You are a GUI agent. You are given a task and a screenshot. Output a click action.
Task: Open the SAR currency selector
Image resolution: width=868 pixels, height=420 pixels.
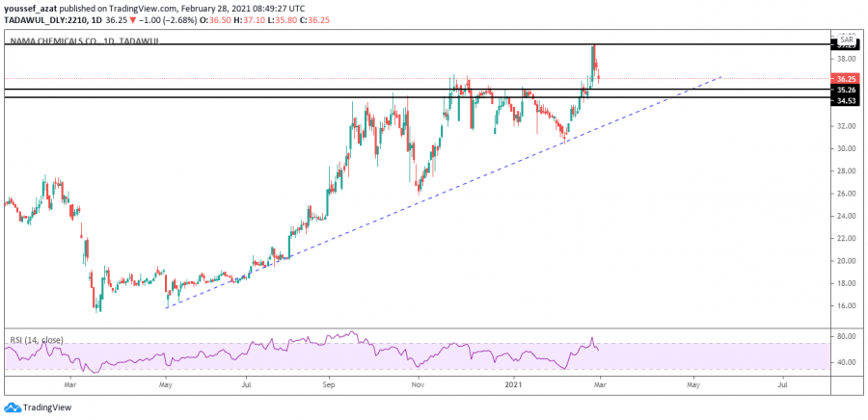[845, 40]
